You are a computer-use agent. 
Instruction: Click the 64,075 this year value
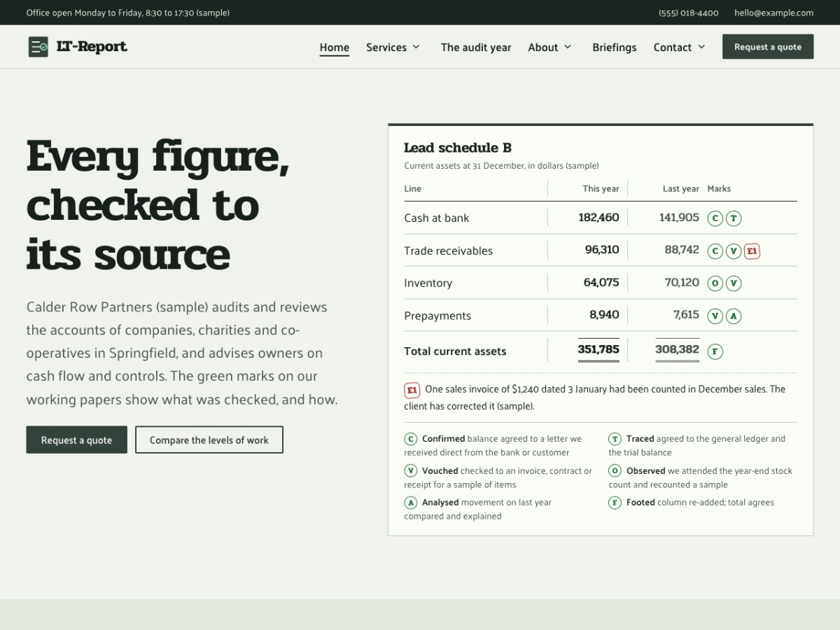601,283
